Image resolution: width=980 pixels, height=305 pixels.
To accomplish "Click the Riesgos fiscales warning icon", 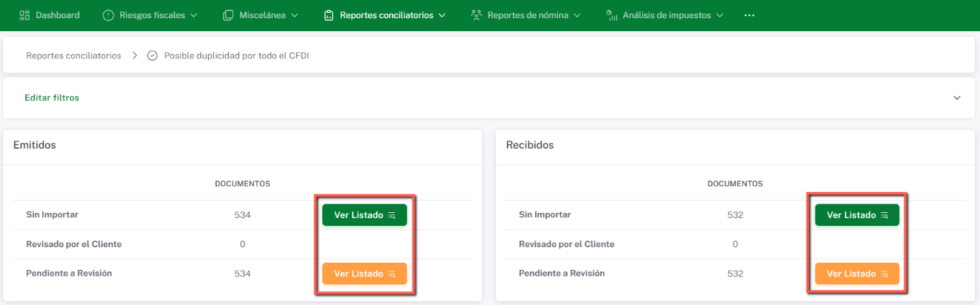I will pos(109,15).
